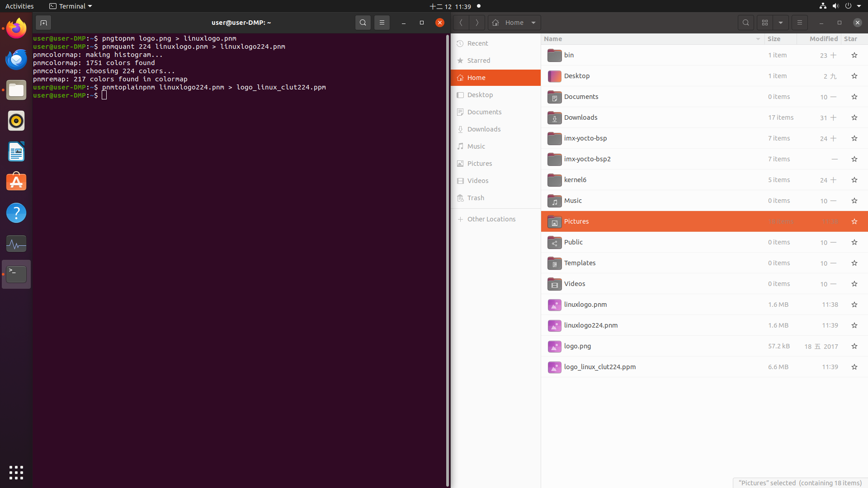
Task: Open Recent in Files sidebar
Action: 495,43
